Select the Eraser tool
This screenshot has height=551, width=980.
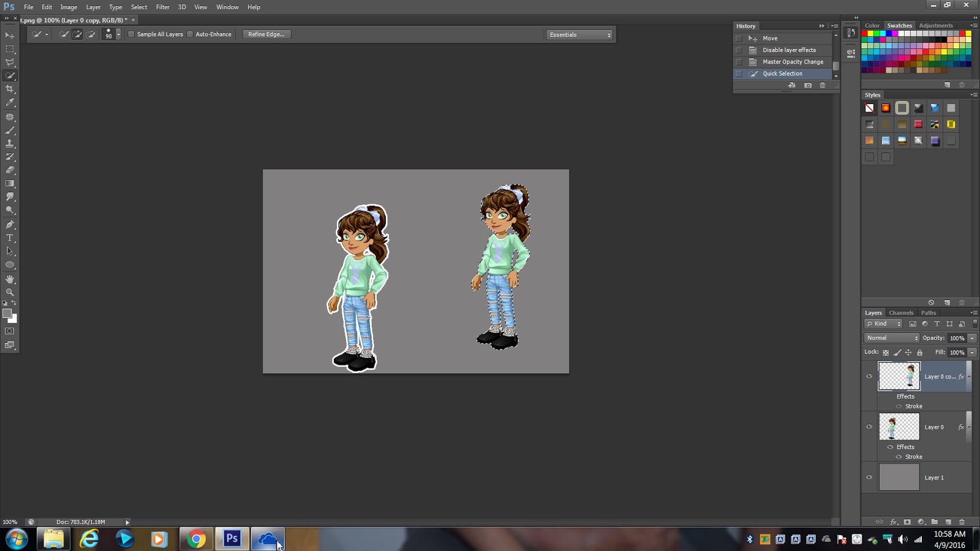click(x=10, y=170)
